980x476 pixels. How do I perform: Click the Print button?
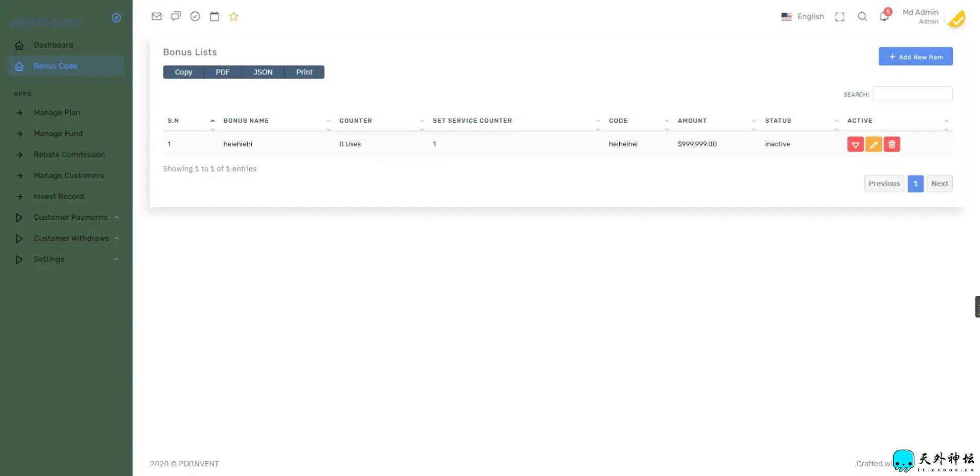pyautogui.click(x=304, y=72)
